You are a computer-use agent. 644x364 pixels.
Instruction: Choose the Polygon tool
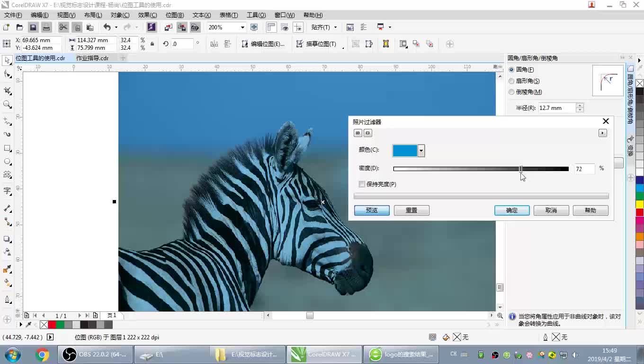coord(7,175)
